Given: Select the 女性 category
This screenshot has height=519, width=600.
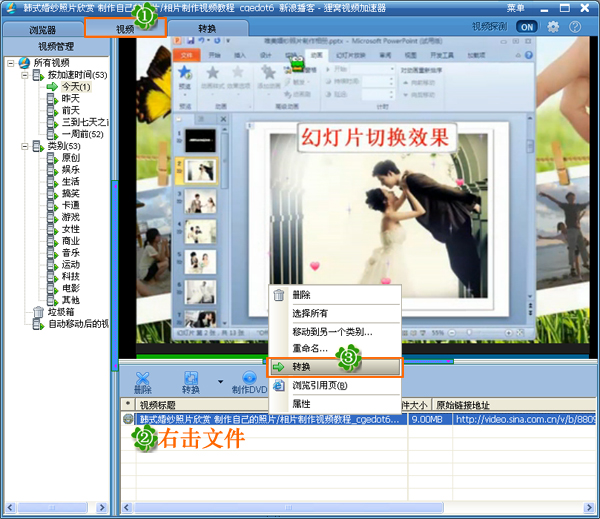Looking at the screenshot, I should coord(71,229).
